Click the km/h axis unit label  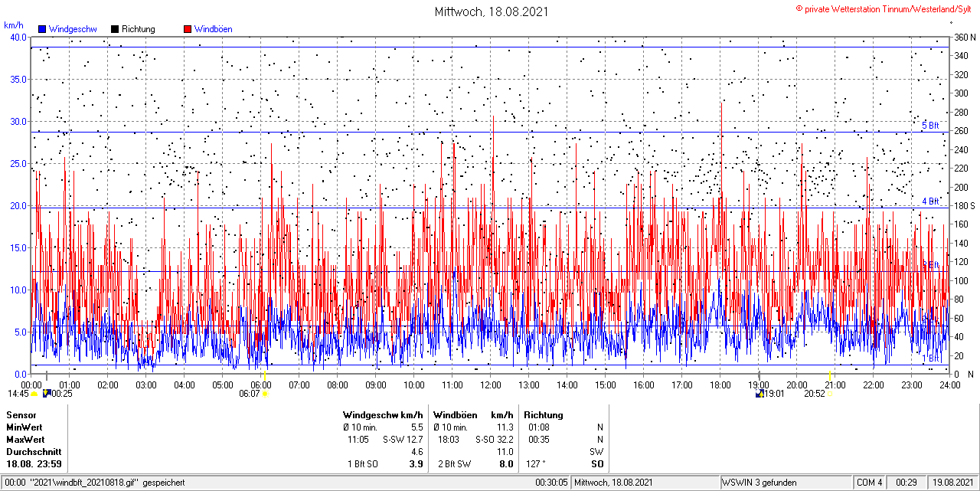point(14,25)
